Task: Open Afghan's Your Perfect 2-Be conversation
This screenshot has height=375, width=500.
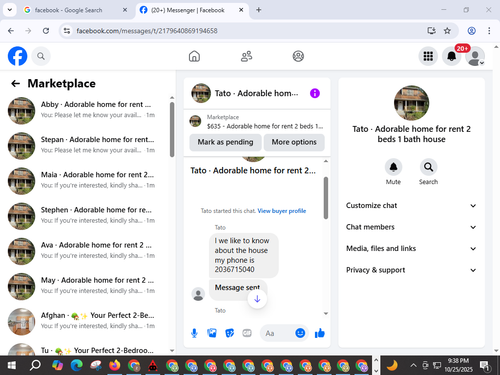Action: pyautogui.click(x=85, y=321)
